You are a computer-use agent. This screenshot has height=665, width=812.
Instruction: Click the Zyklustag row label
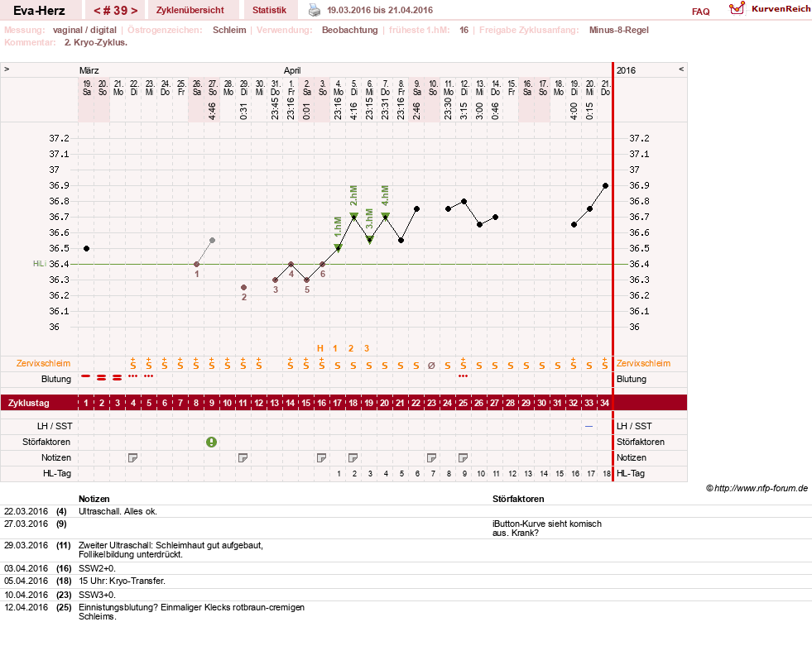28,403
